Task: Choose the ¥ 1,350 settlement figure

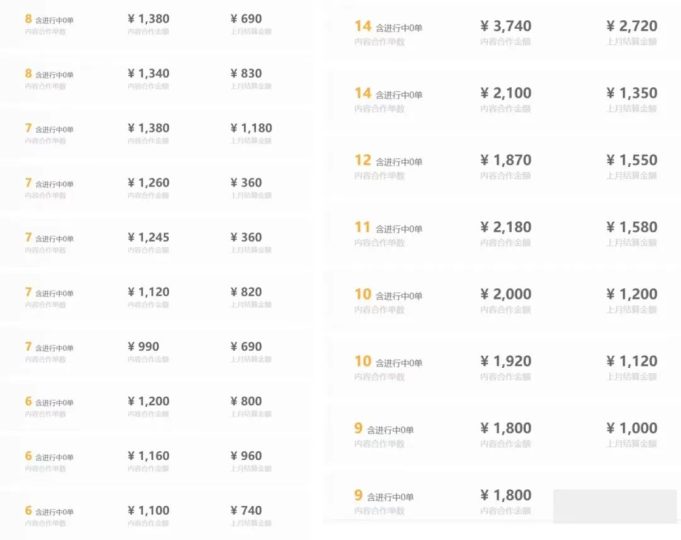Action: tap(631, 93)
